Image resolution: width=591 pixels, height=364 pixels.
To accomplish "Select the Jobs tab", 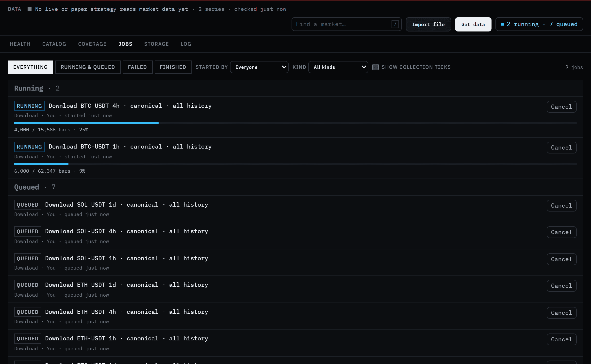I will point(125,44).
